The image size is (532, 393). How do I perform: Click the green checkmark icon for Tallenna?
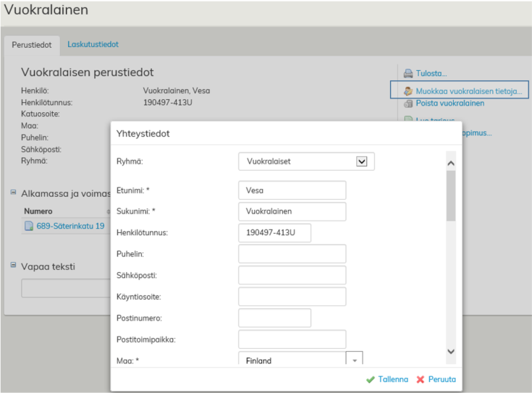click(x=371, y=379)
